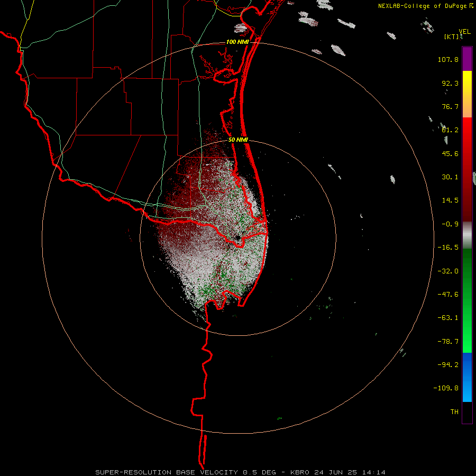Click the yellow-orange segment of velocity color bar

(x=467, y=94)
